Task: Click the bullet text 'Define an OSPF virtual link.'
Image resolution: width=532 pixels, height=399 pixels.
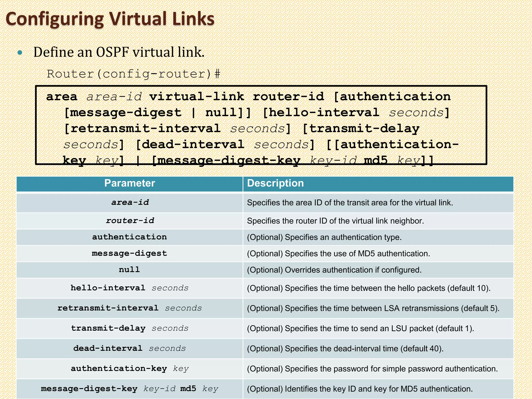Action: coord(119,52)
